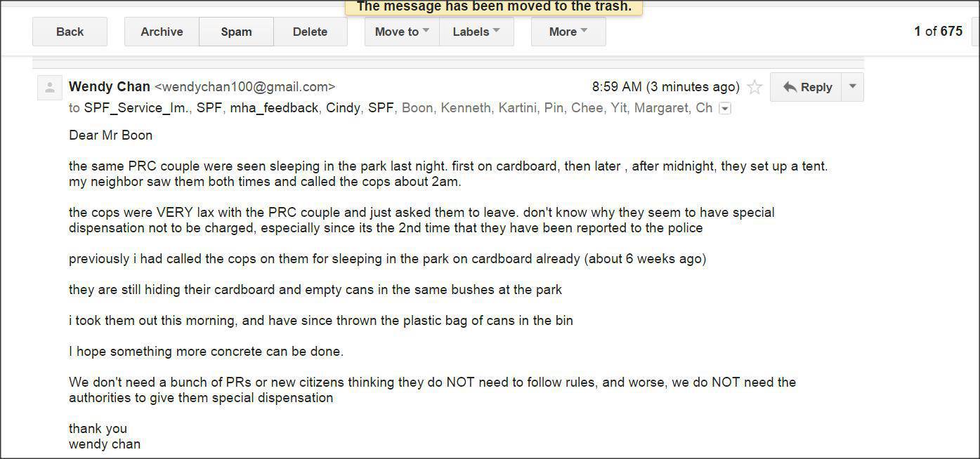This screenshot has width=980, height=459.
Task: Expand the recipient details arrow
Action: click(x=725, y=108)
